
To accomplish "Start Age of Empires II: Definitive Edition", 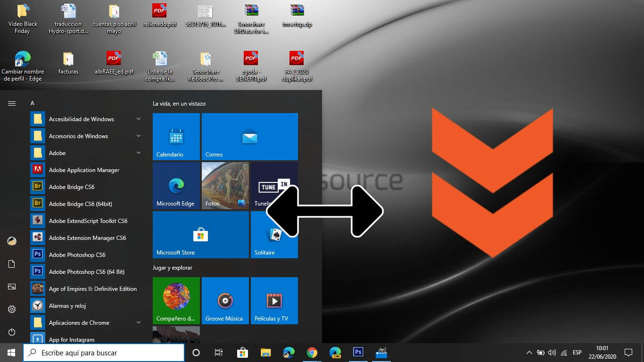I will pyautogui.click(x=87, y=289).
